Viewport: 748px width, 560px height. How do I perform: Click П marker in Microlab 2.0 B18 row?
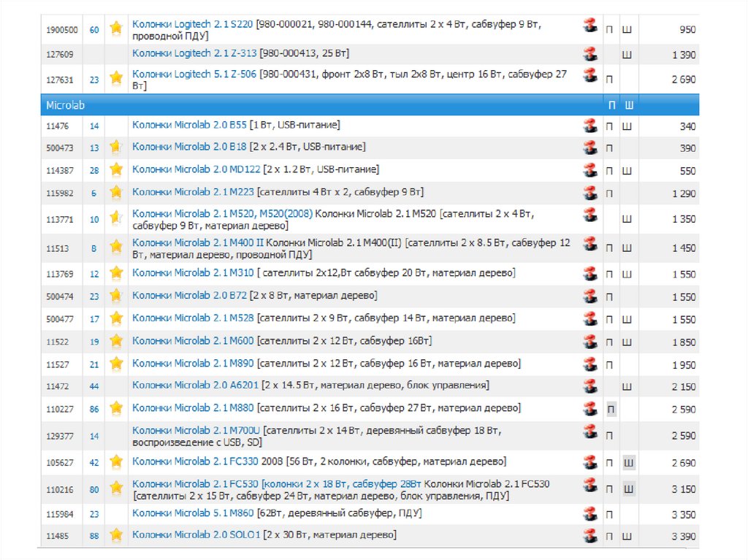(x=609, y=148)
